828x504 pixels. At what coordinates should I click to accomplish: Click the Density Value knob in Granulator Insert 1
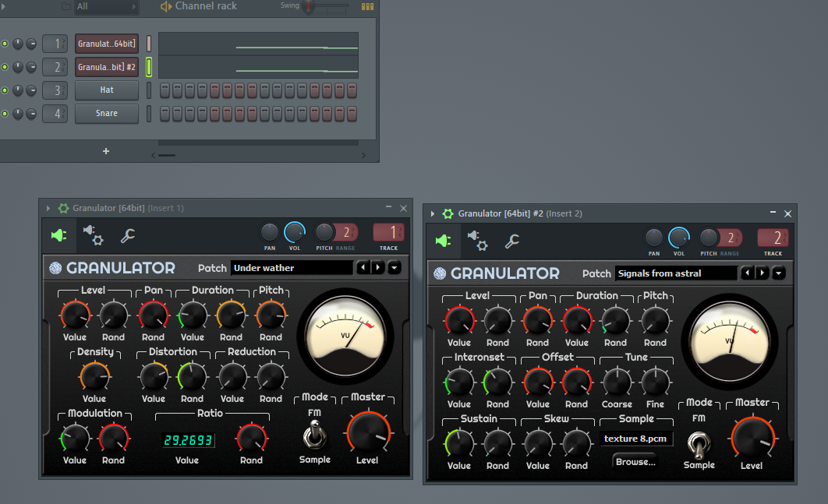[94, 377]
